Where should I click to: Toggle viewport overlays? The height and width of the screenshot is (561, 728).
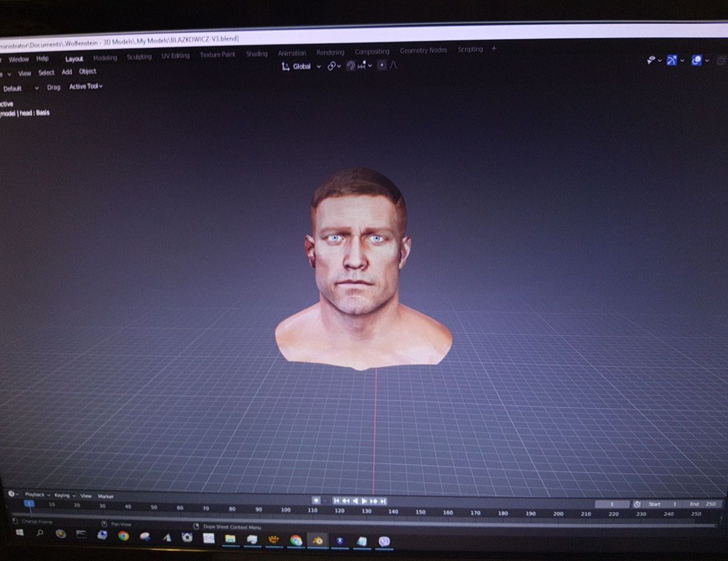click(696, 60)
